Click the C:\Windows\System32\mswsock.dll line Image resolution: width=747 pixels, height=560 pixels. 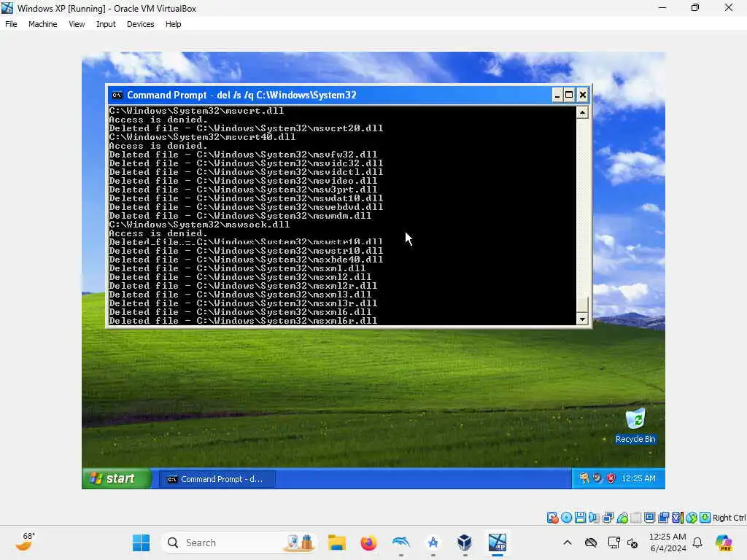point(199,225)
